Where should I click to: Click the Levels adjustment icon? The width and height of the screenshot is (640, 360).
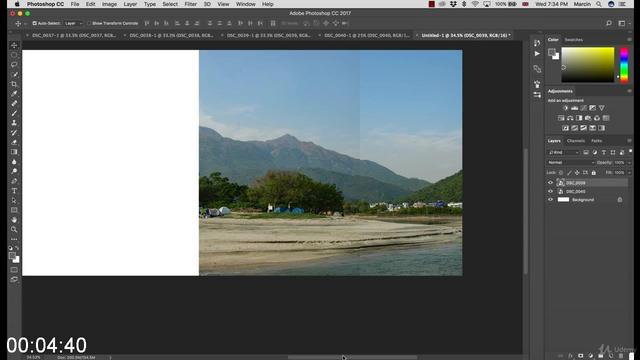pos(574,108)
